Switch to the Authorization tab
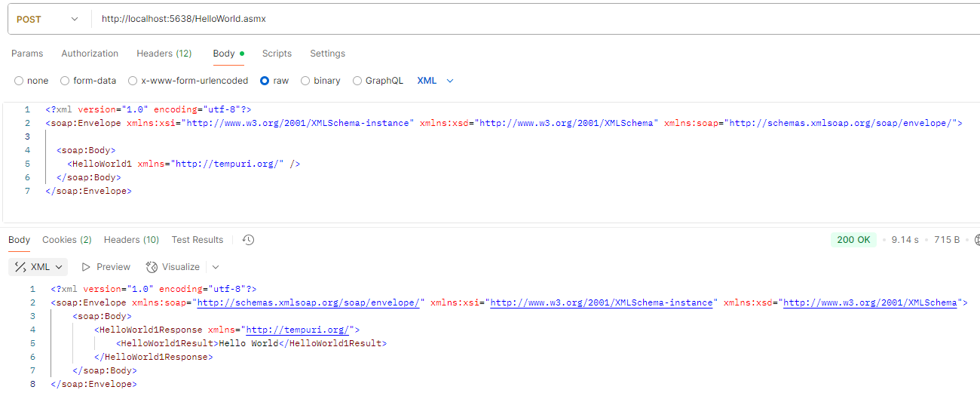 point(90,54)
